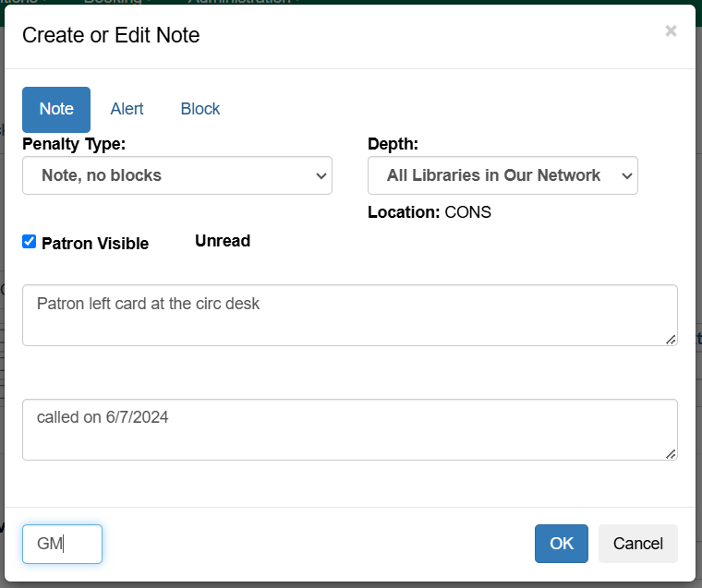Click the Unread status label
Viewport: 702px width, 588px height.
[x=223, y=241]
